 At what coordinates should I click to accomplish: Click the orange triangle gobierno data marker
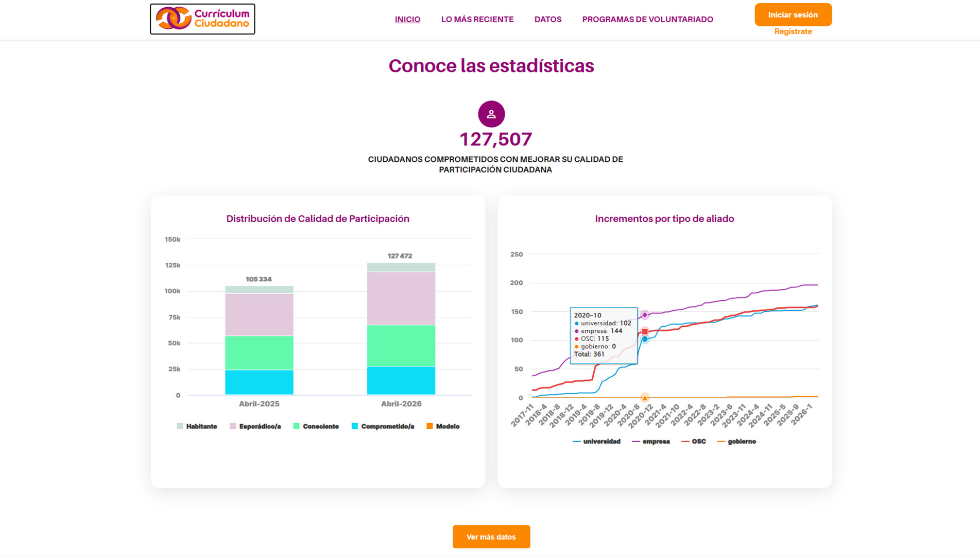(644, 398)
